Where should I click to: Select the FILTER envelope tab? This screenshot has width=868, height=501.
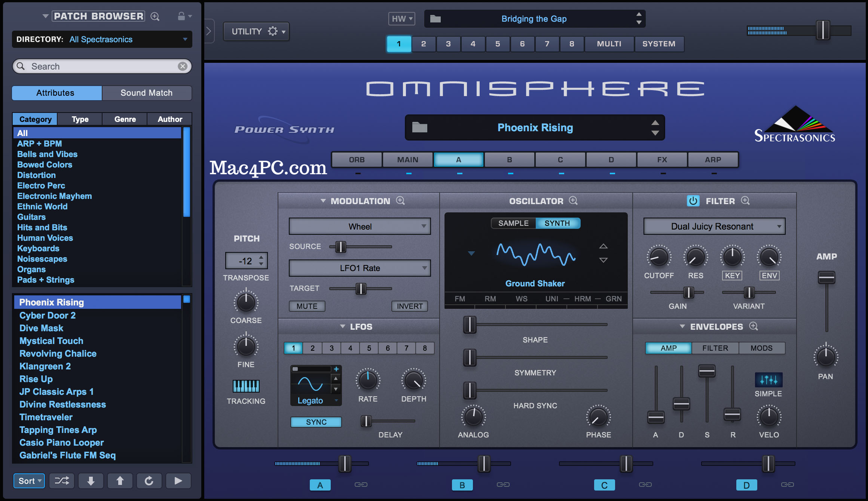(x=715, y=348)
